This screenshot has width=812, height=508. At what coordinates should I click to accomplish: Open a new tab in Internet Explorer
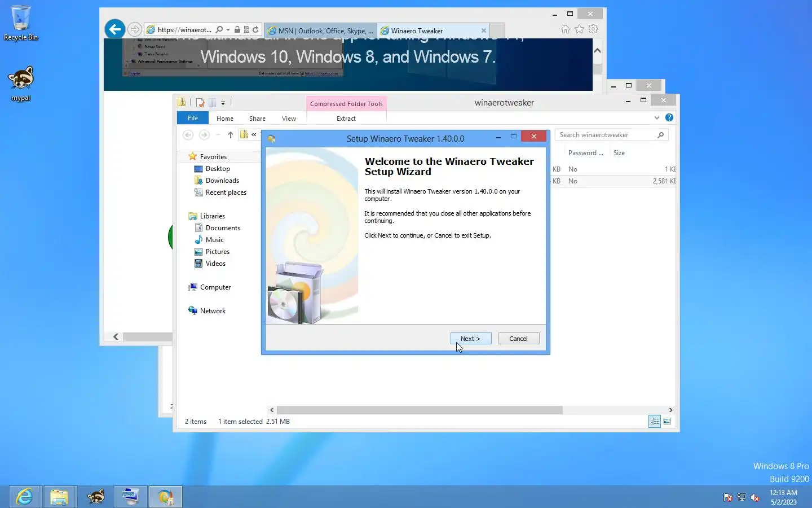(x=497, y=31)
